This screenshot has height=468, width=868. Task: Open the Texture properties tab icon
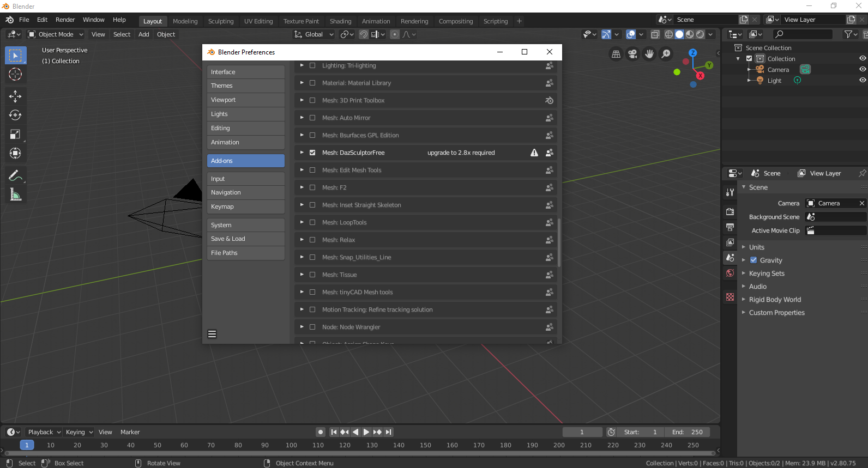click(x=730, y=297)
